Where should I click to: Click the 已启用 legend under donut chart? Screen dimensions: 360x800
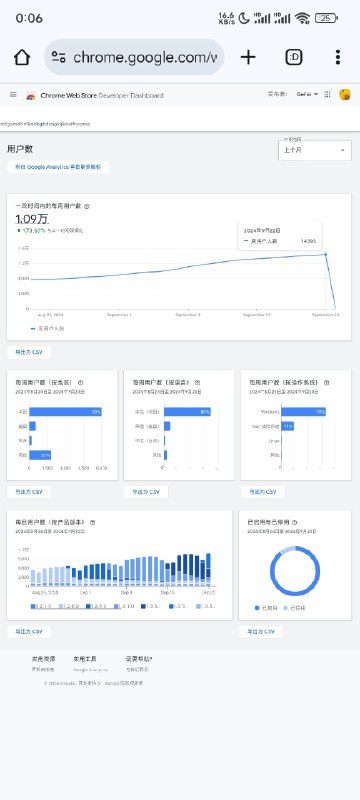(x=265, y=608)
